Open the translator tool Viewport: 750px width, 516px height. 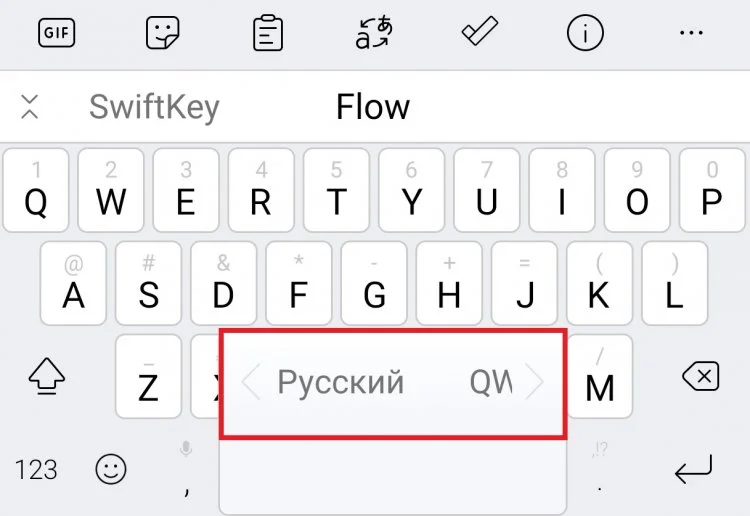coord(374,33)
